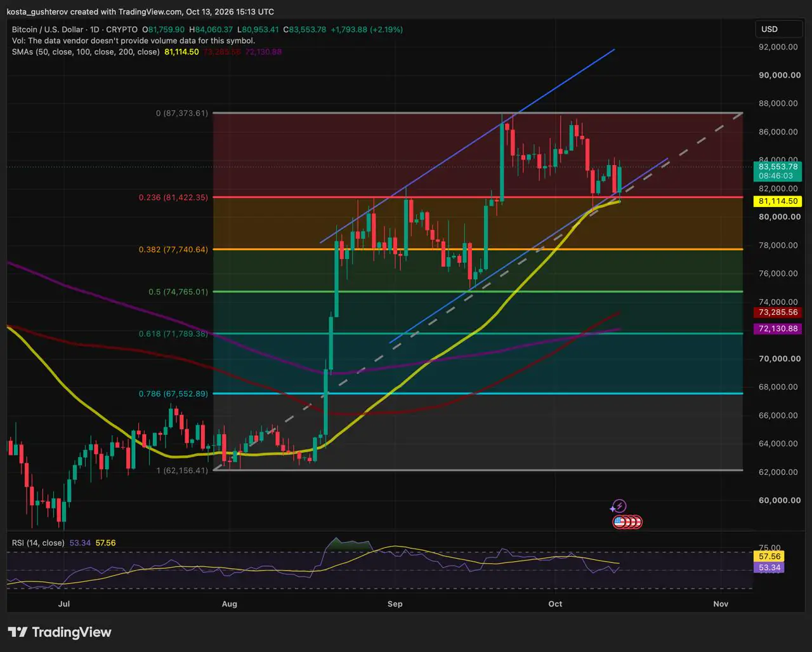Click the yellow 81,114.50 price axis tag

[777, 201]
